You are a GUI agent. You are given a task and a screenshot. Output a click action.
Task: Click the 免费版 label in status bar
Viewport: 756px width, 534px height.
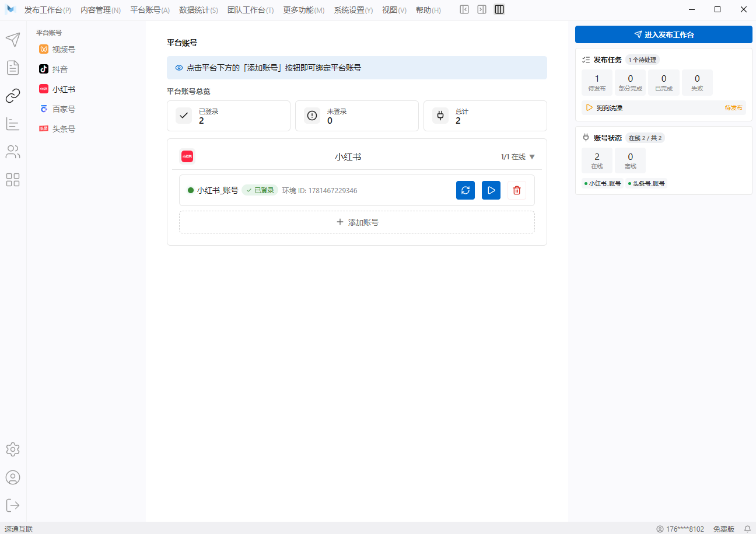tap(723, 529)
